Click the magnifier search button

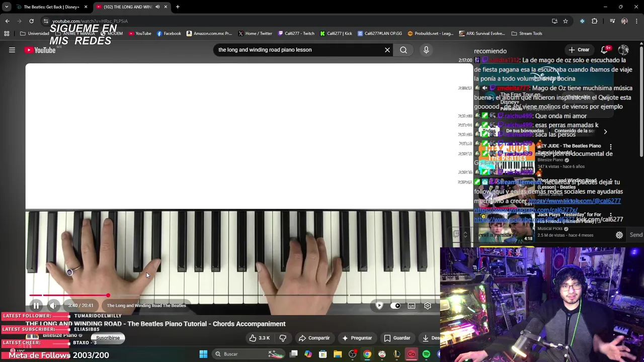click(404, 50)
